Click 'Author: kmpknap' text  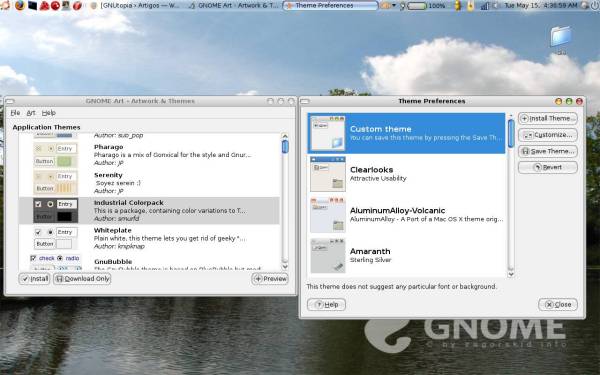click(x=119, y=246)
